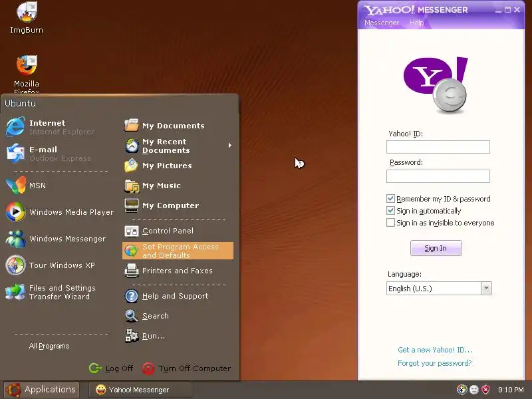Viewport: 532px width, 399px height.
Task: Open Files and Settings Transfer Wizard
Action: 51,292
